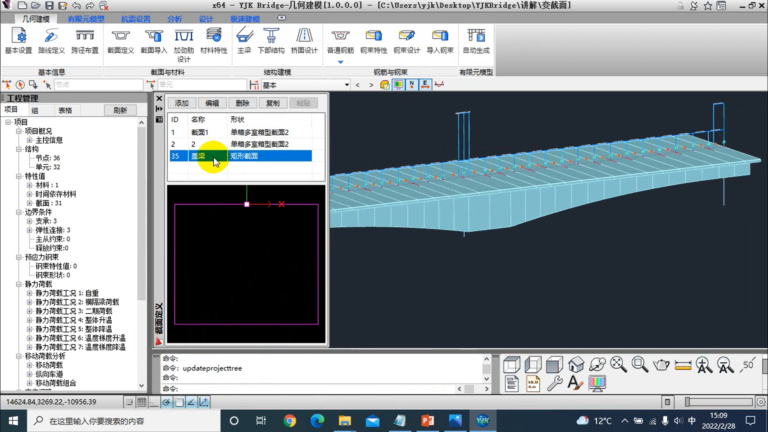This screenshot has height=432, width=768.
Task: Run 自动生成 finite element model
Action: point(476,41)
